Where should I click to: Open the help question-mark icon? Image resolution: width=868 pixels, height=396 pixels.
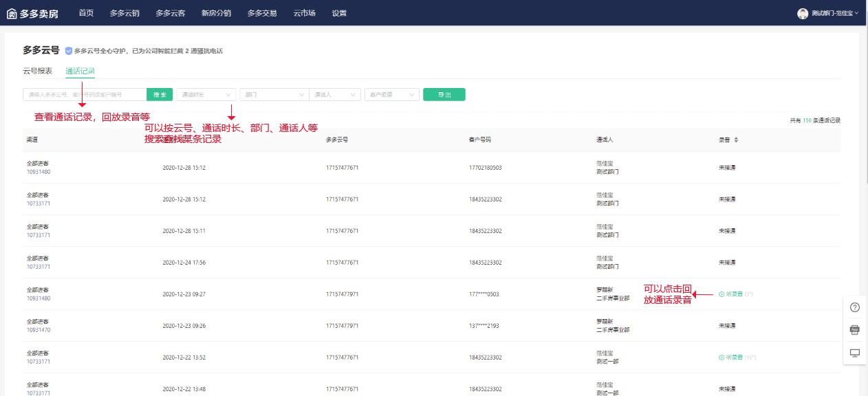pos(855,307)
